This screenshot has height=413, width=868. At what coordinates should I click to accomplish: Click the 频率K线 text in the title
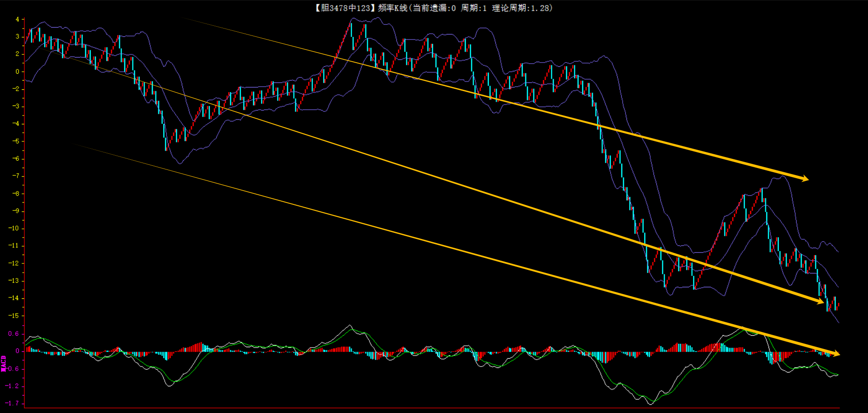pos(392,8)
